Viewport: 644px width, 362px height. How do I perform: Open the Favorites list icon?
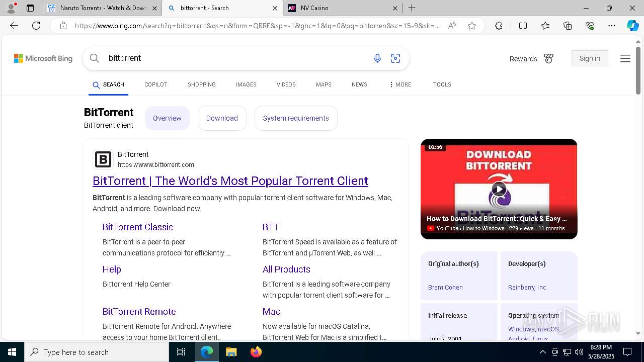[545, 26]
